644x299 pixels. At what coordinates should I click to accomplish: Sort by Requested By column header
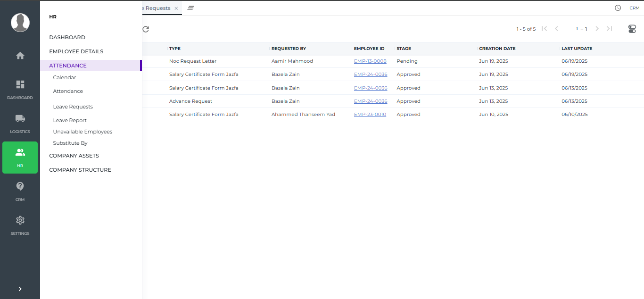289,49
